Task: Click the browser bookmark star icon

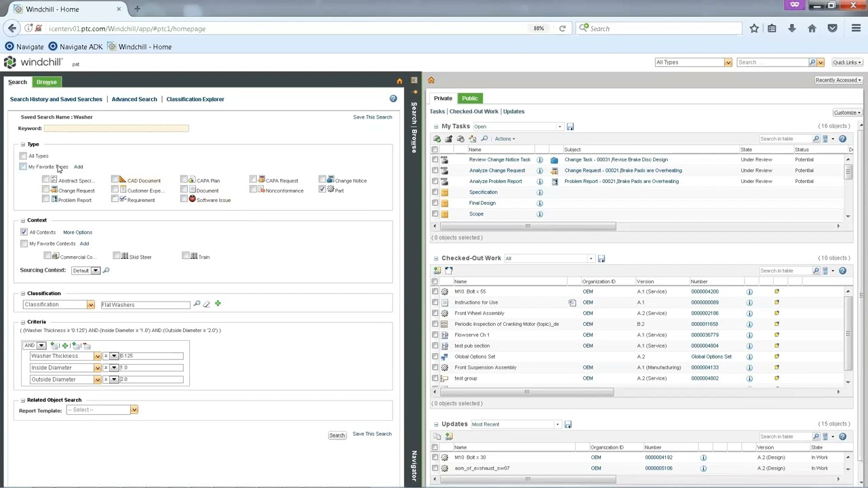Action: 754,28
